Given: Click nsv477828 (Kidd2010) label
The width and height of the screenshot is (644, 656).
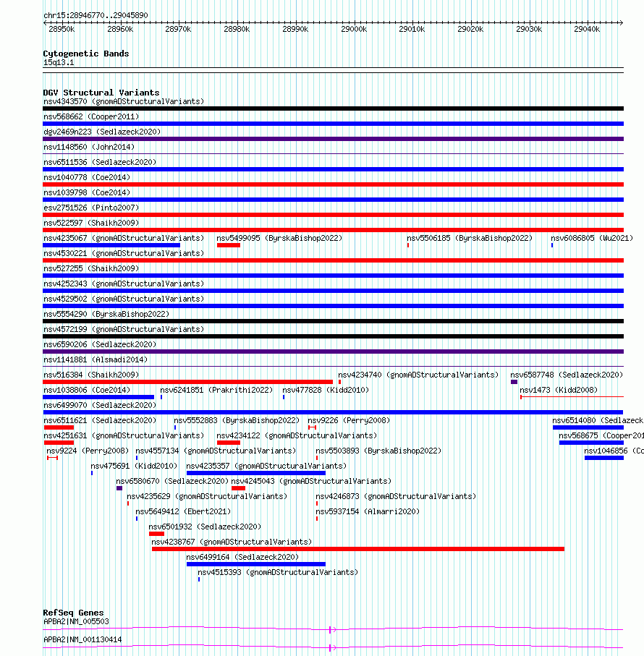Looking at the screenshot, I should [x=326, y=390].
